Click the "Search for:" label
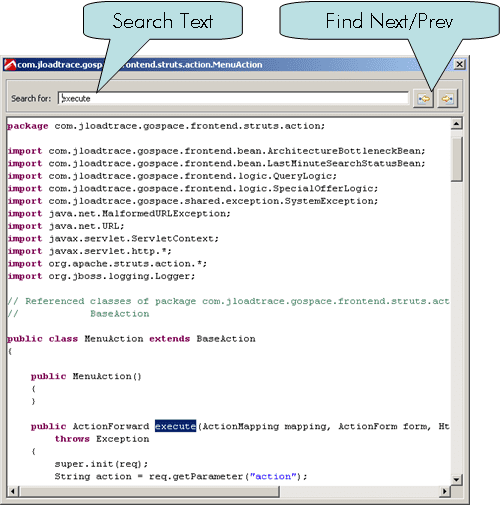Viewport: 500px width, 505px height. point(31,99)
